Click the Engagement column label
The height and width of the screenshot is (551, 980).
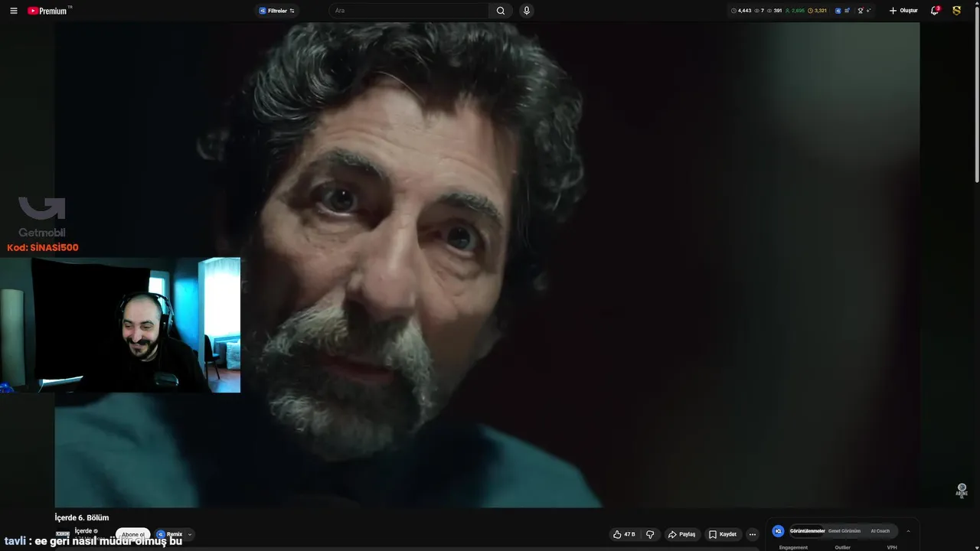click(x=793, y=547)
